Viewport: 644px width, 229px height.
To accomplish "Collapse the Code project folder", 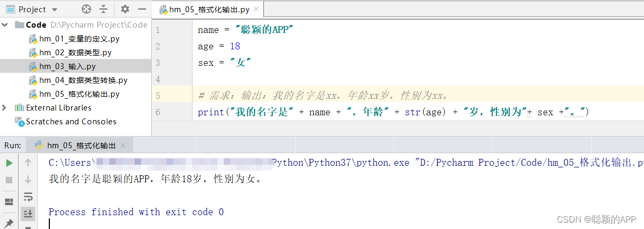I will click(5, 24).
